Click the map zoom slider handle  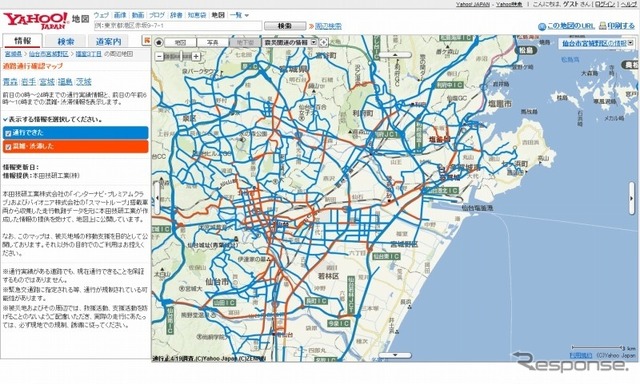[182, 56]
